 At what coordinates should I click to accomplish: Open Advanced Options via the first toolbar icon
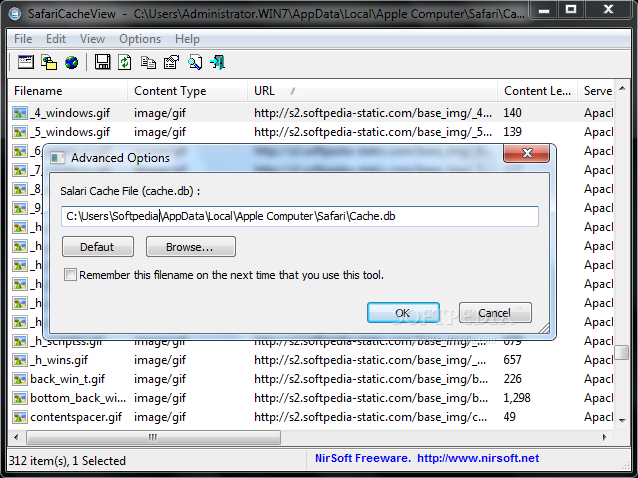(x=26, y=62)
